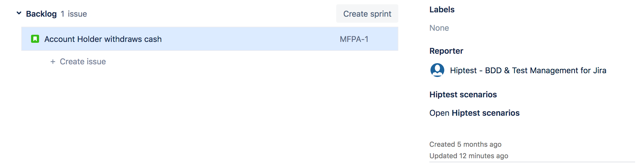Click the Create issue text link
The width and height of the screenshot is (644, 168).
click(x=83, y=61)
